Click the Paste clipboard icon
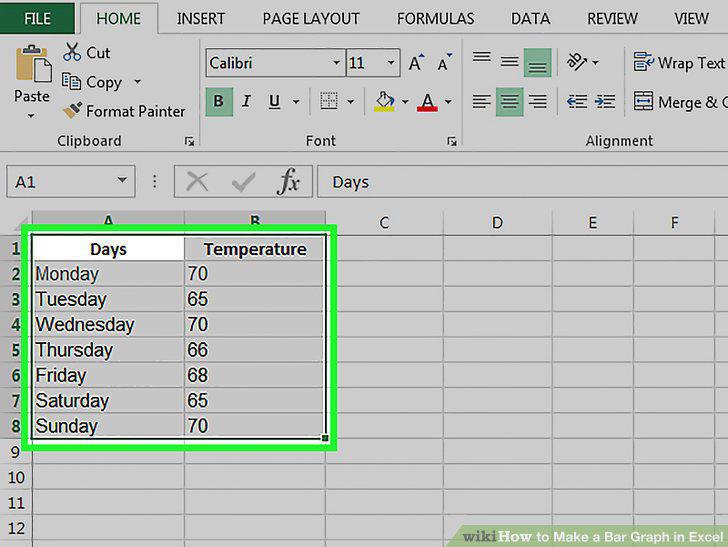728x547 pixels. tap(32, 64)
